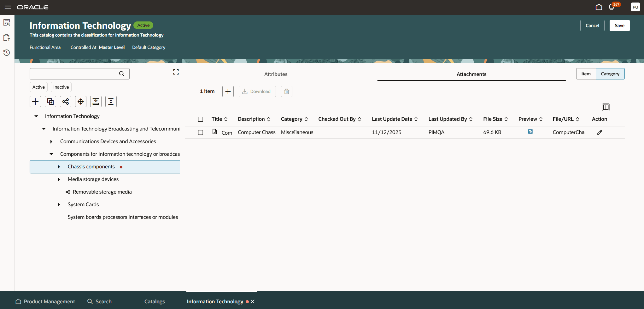Open the Catalogs bottom tab
Image resolution: width=644 pixels, height=309 pixels.
pos(155,302)
